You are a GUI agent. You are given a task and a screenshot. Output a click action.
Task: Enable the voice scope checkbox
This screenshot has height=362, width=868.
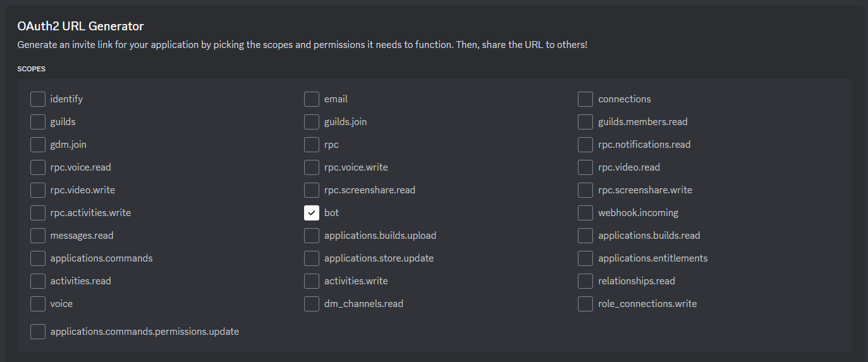coord(38,304)
